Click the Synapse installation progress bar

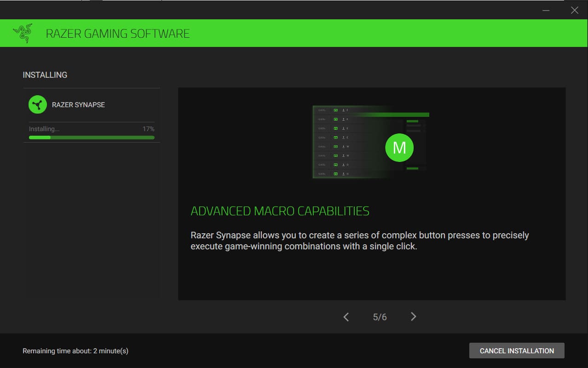coord(92,137)
